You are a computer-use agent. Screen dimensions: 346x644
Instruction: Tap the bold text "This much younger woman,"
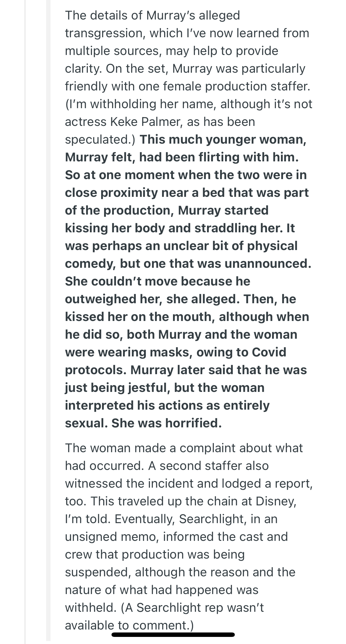click(223, 139)
